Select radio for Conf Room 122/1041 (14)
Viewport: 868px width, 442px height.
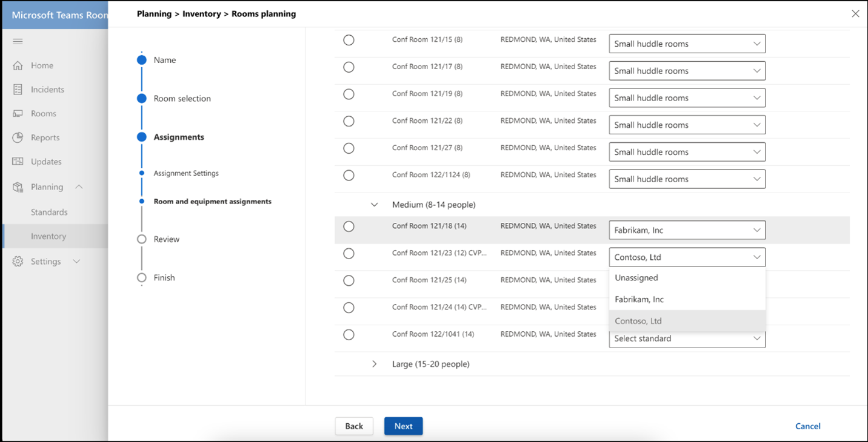(x=349, y=335)
